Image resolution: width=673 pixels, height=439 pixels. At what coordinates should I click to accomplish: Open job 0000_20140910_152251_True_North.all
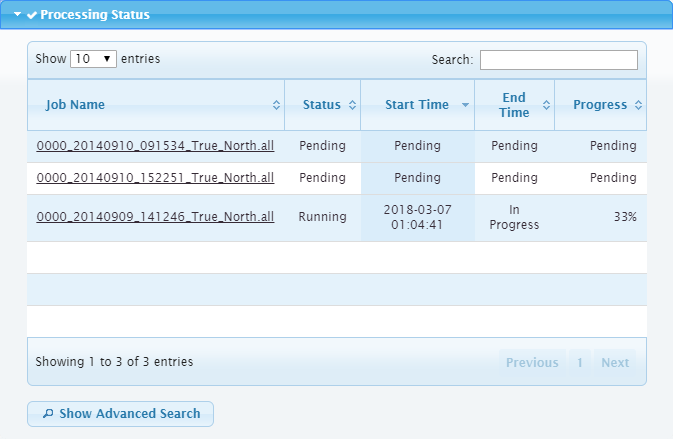[x=155, y=178]
